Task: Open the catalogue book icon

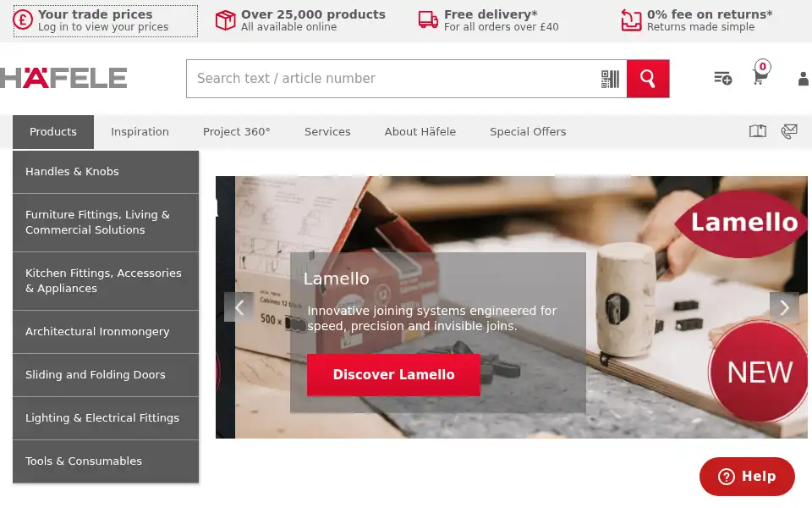Action: point(758,131)
